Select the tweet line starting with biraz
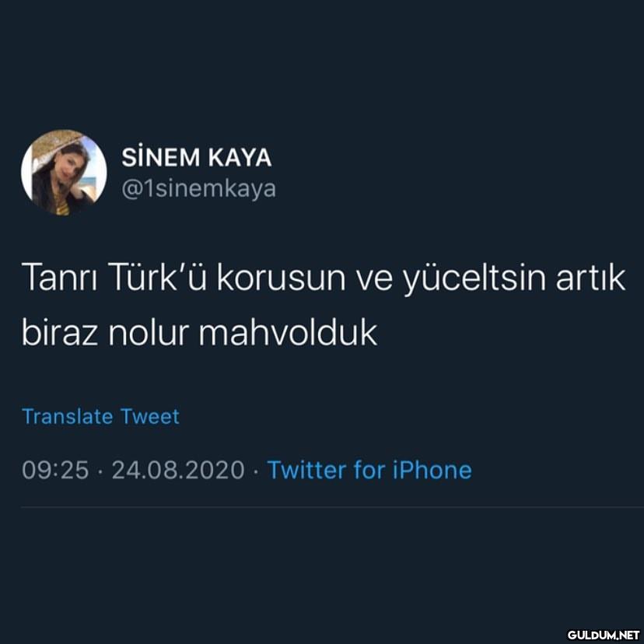Image resolution: width=644 pixels, height=644 pixels. [199, 333]
